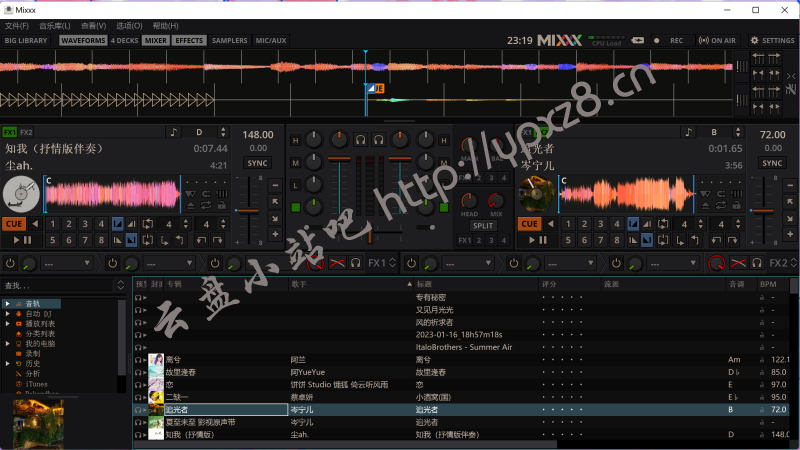Click right deck cover art spinny
Viewport: 800px width, 450px height.
coord(536,194)
